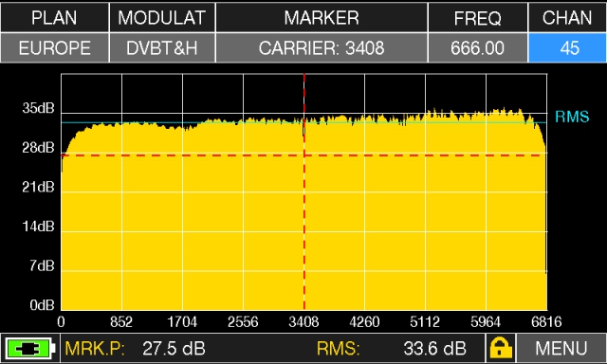Edit the 666.00 frequency field
Screen dimensions: 607x364
(478, 48)
